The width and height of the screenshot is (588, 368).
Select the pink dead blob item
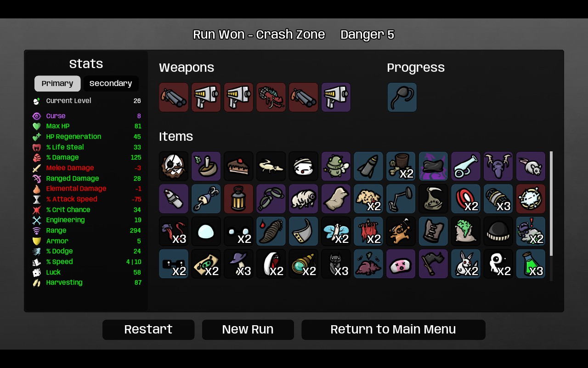(401, 264)
